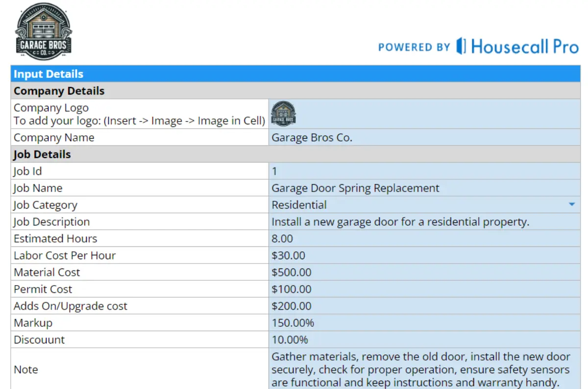
Task: Click the Material Cost $500.00 cell
Action: (424, 272)
